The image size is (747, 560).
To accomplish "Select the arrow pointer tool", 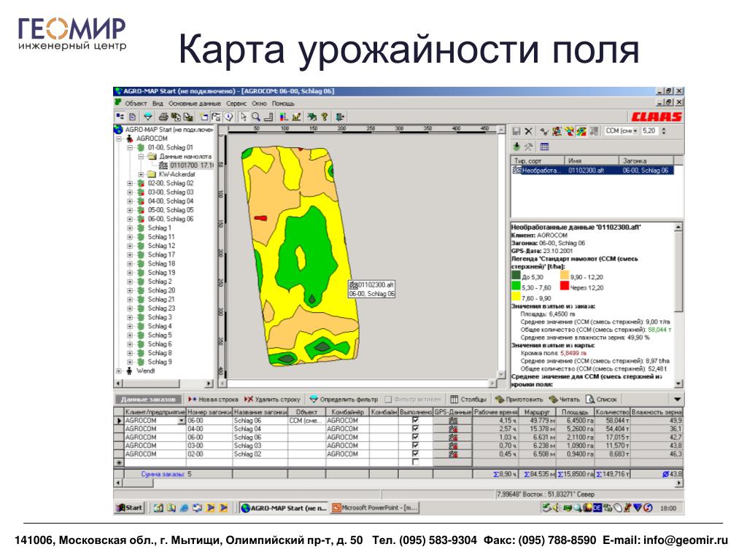I will pos(244,117).
